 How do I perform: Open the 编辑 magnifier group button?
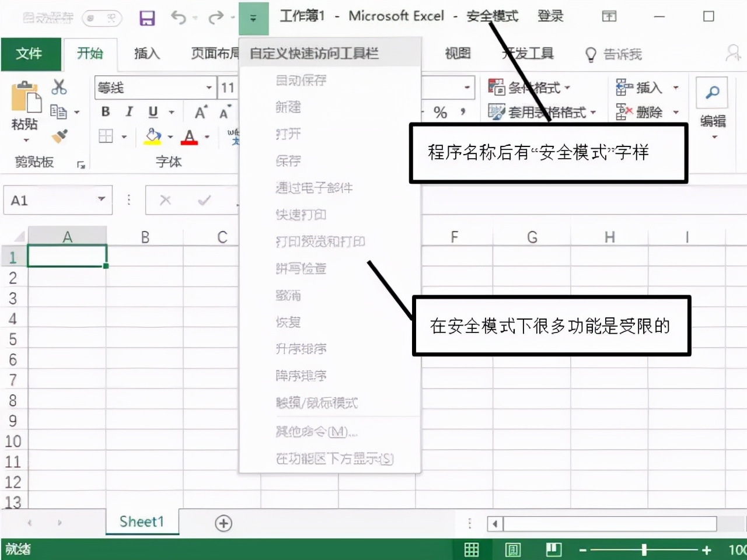713,108
